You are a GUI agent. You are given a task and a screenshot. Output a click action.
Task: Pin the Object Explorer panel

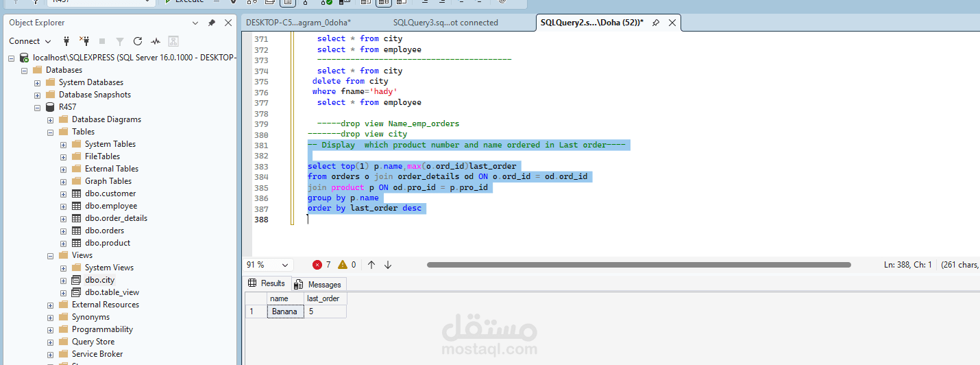[212, 23]
